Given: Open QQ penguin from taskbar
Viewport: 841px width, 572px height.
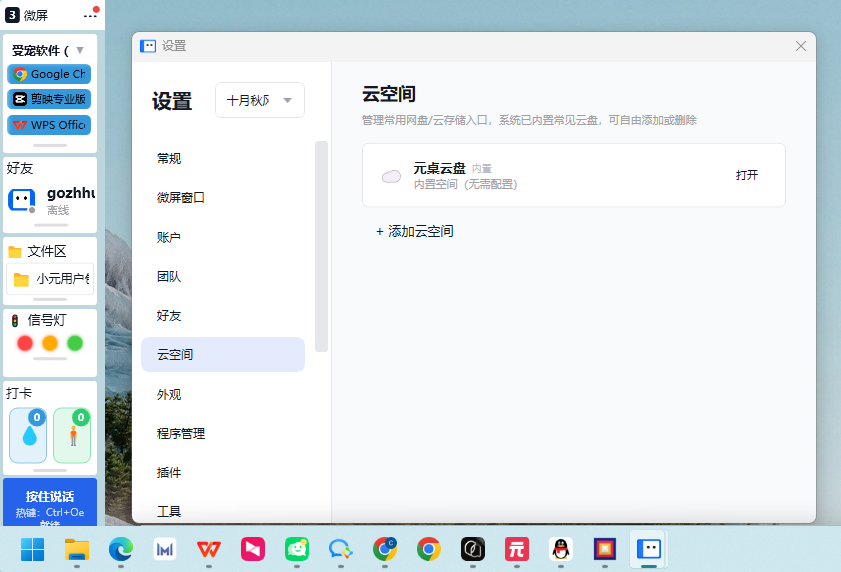Looking at the screenshot, I should (x=560, y=549).
